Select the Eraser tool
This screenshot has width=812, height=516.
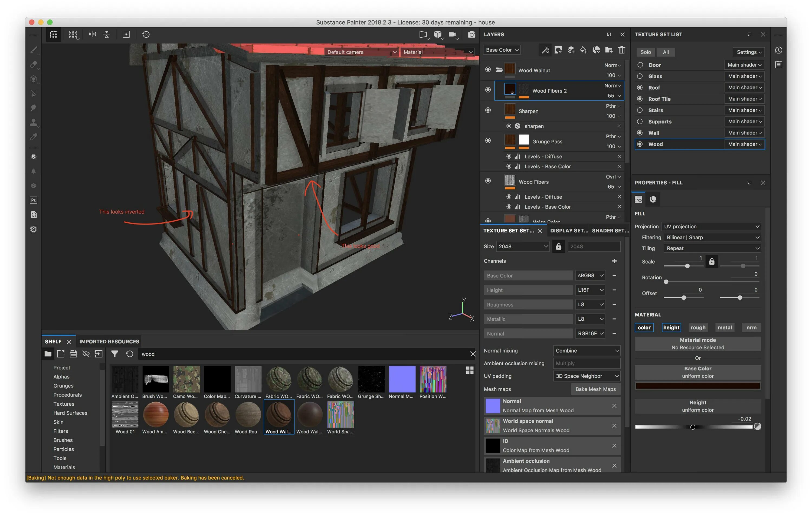point(33,64)
